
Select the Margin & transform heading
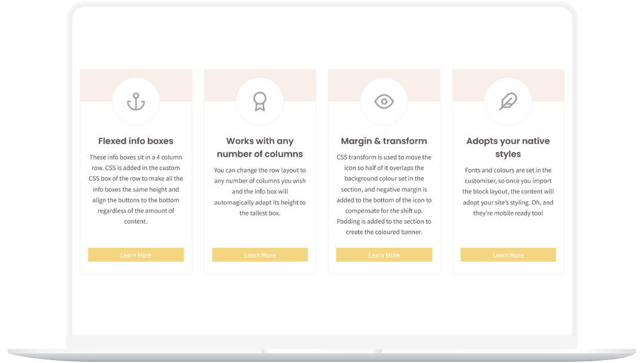384,141
